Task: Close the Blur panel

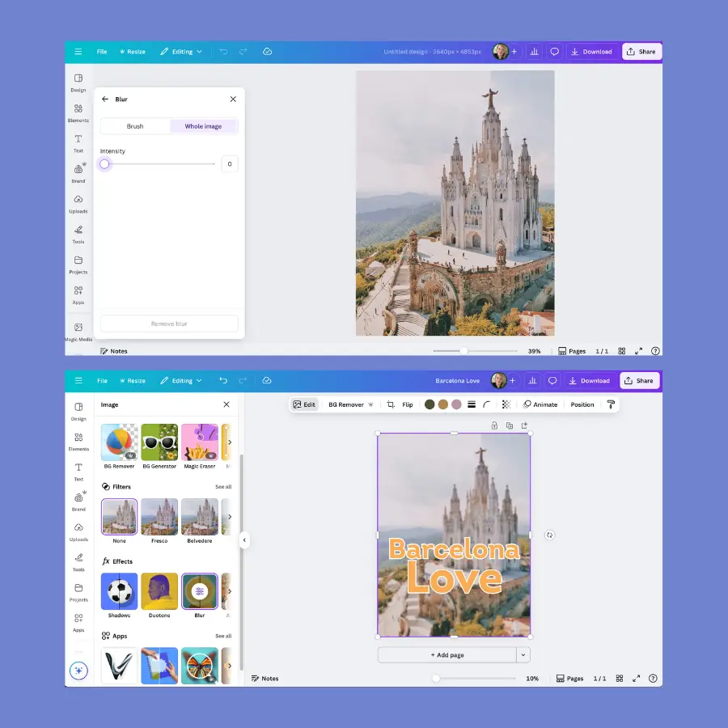Action: point(233,99)
